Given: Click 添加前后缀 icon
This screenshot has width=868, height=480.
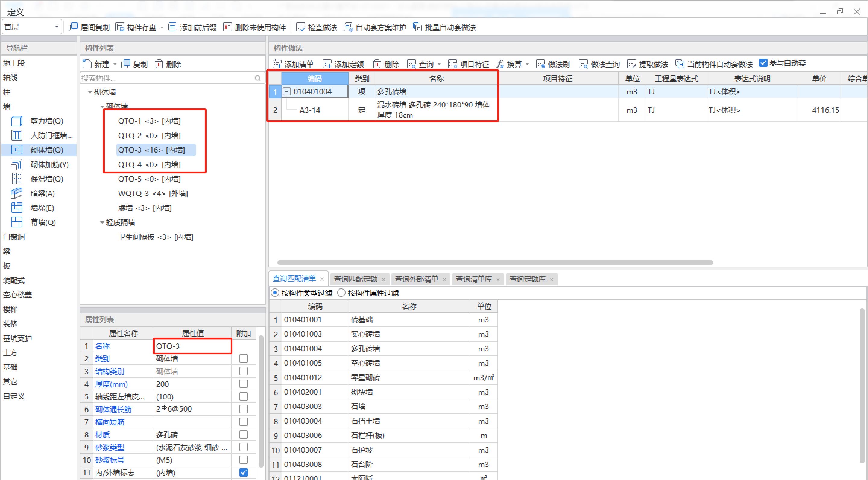Looking at the screenshot, I should [x=172, y=27].
